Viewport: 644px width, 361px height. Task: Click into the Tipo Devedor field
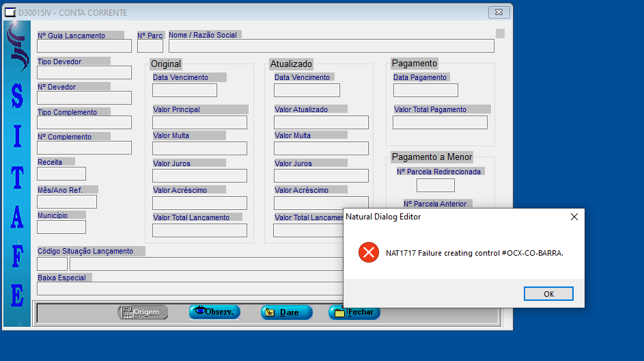tap(84, 72)
